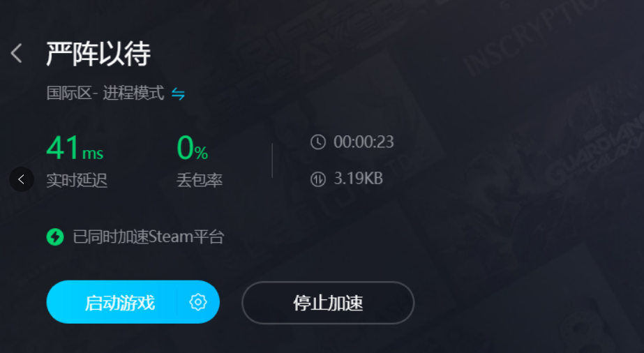Select the 丢包率 label
The width and height of the screenshot is (644, 353).
coord(200,180)
